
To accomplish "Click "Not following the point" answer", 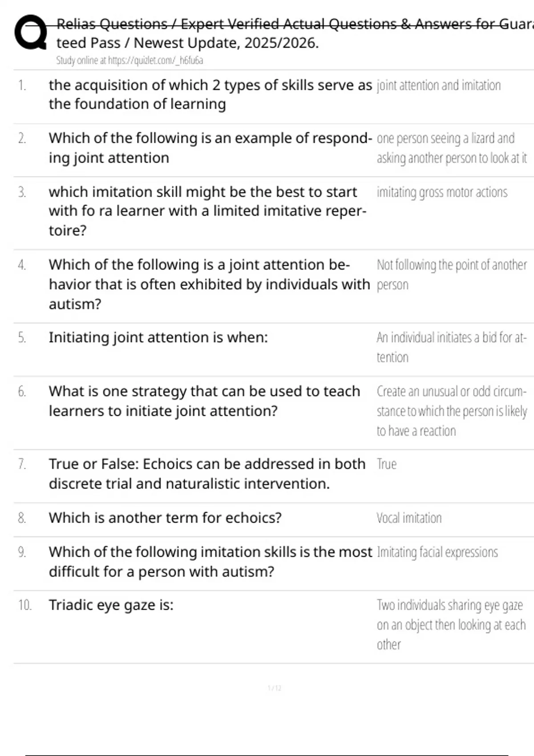I will [x=451, y=274].
